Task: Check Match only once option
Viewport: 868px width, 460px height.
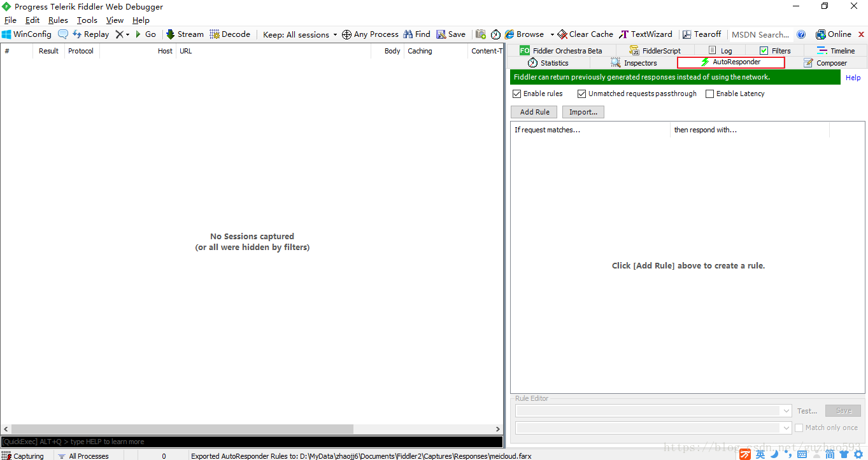Action: [799, 428]
